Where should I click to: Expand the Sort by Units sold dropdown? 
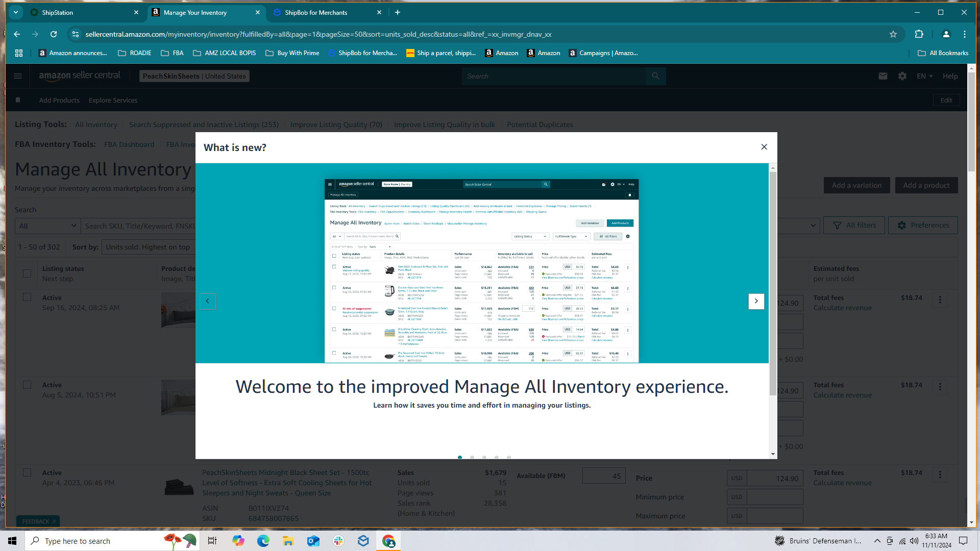tap(148, 247)
